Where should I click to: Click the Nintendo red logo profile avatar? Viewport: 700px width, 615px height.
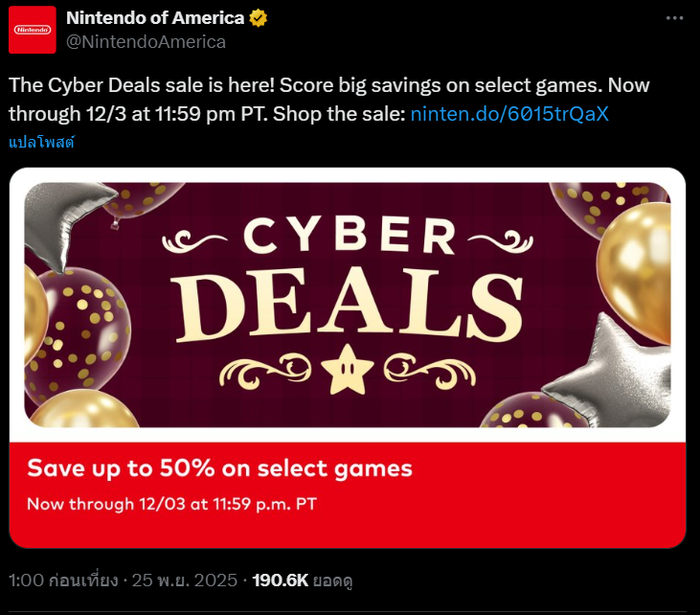pyautogui.click(x=33, y=30)
